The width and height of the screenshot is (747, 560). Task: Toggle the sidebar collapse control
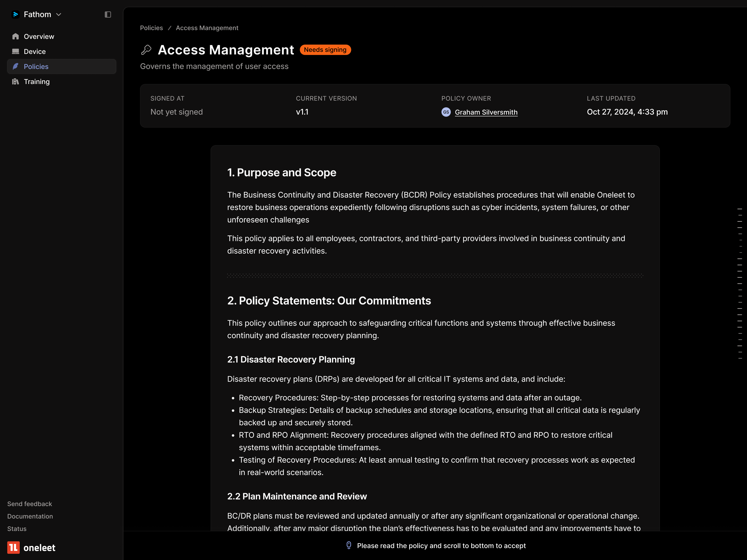108,14
